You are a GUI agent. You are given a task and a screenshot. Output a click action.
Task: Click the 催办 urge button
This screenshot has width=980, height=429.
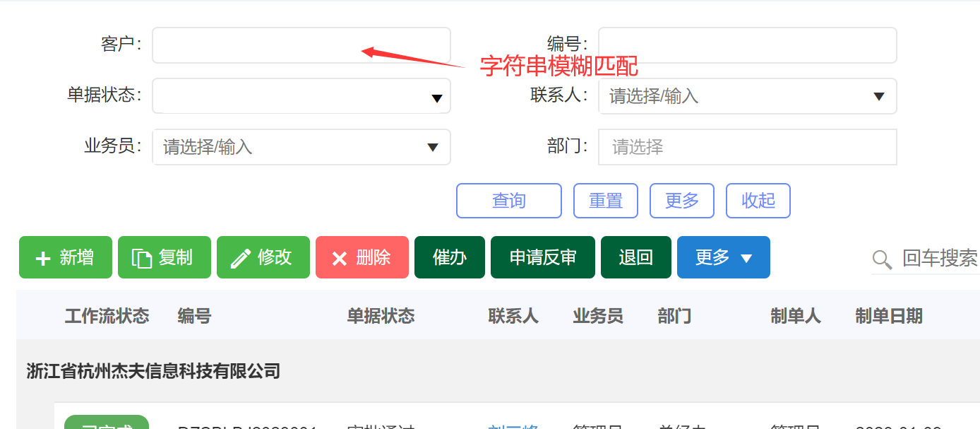449,258
